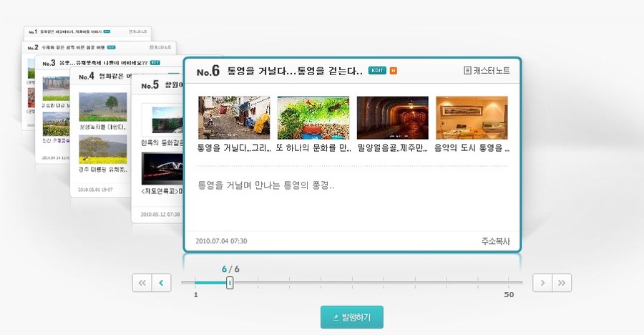Jump to first card with double-left arrow
Viewport: 644px width, 335px height.
pos(142,283)
